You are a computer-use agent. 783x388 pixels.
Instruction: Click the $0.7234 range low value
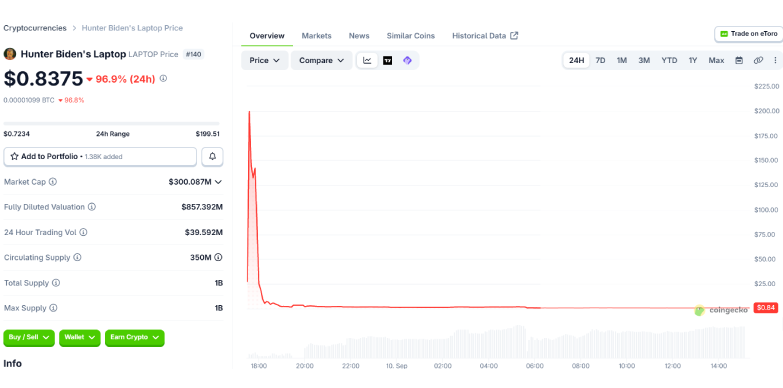pos(16,134)
